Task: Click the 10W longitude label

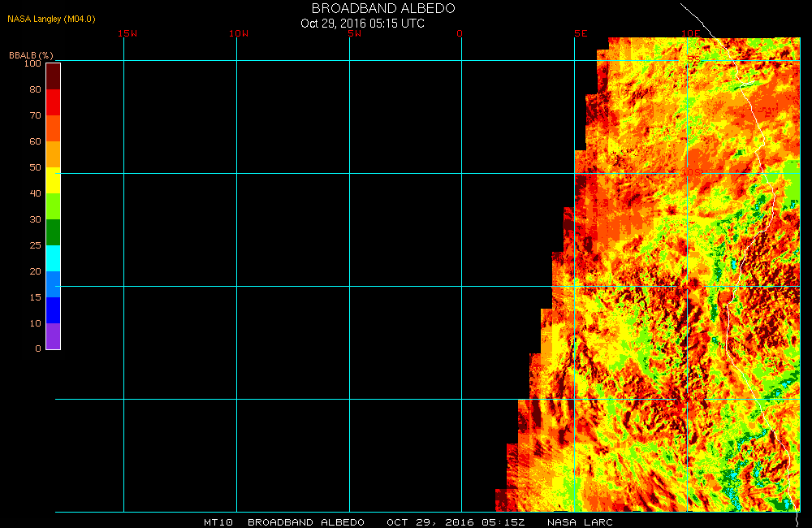Action: coord(239,33)
